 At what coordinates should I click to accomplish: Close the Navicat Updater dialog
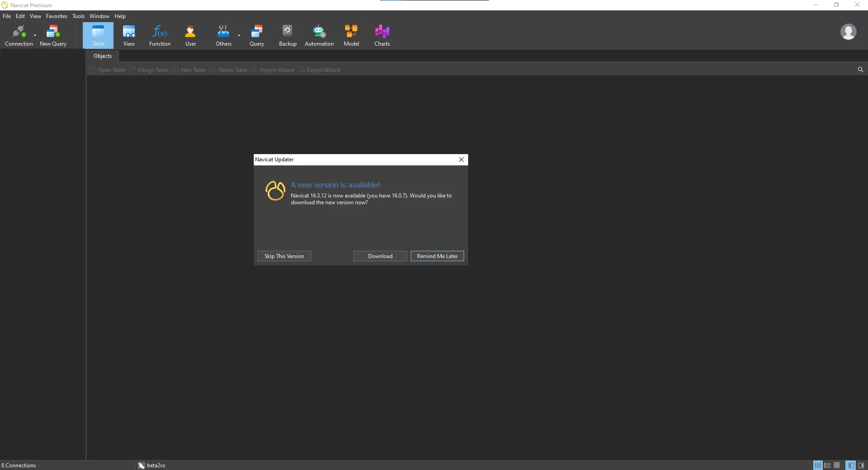461,160
